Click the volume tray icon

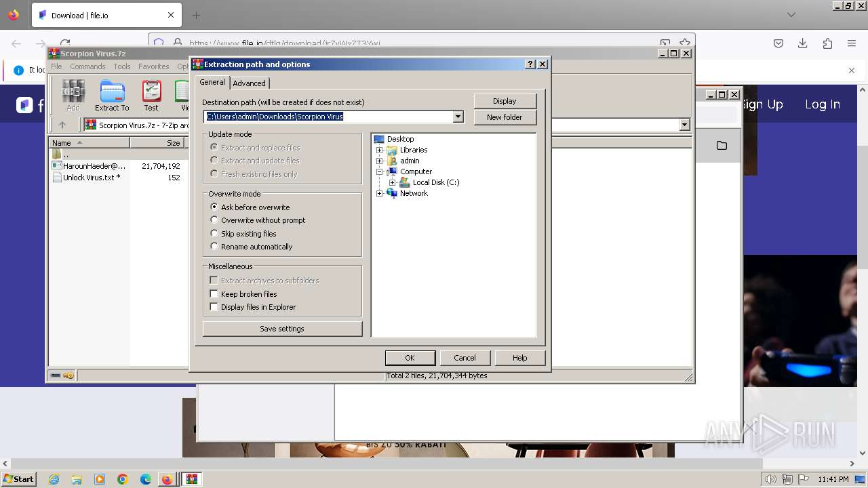point(770,479)
